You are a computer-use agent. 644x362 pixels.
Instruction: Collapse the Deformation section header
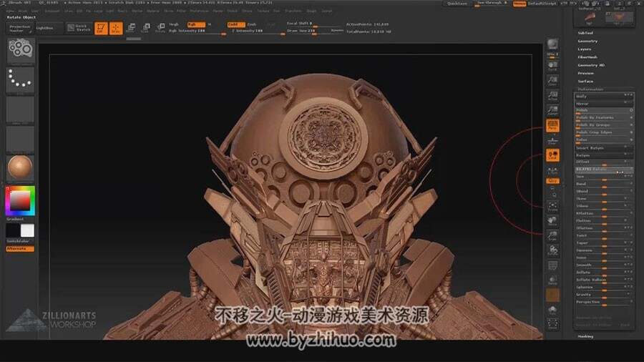click(590, 89)
